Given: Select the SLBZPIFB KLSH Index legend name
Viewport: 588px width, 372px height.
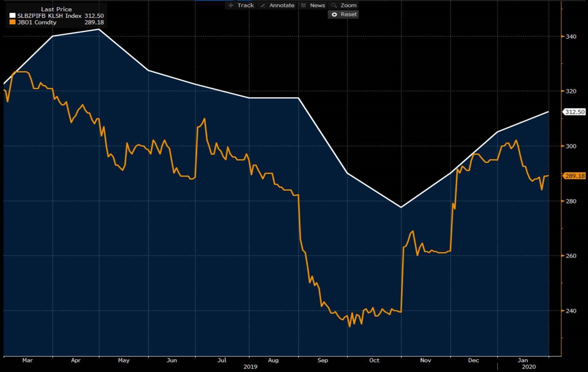Looking at the screenshot, I should tap(49, 16).
